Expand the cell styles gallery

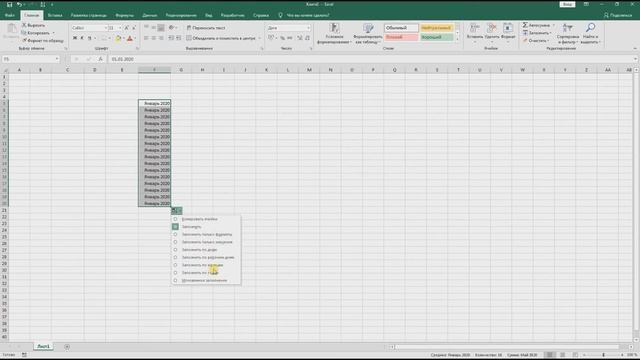coord(457,40)
